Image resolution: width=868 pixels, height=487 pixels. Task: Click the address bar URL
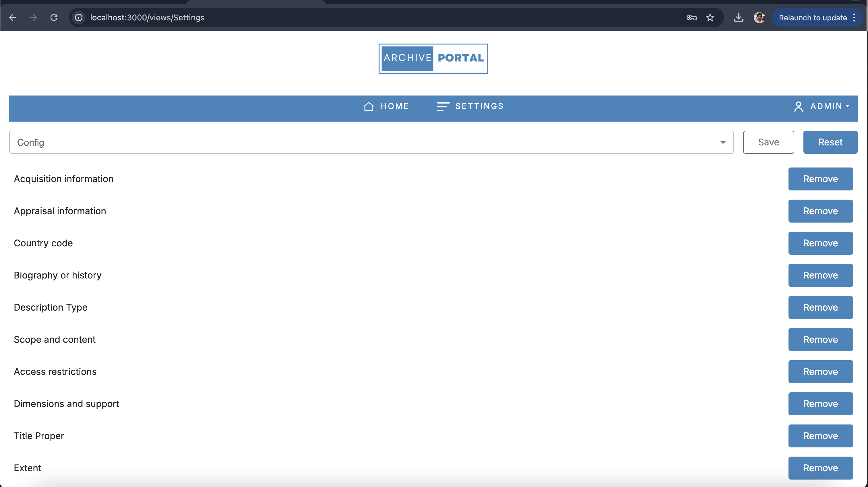(x=147, y=17)
